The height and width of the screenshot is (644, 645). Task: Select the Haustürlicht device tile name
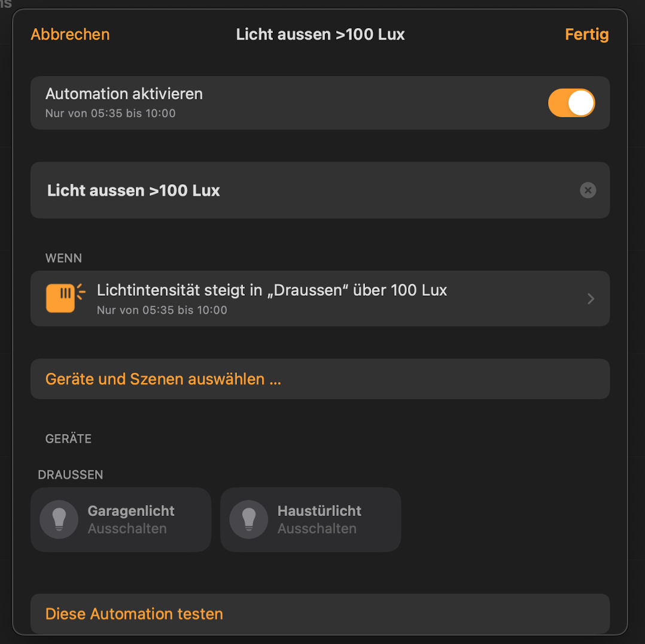coord(320,511)
